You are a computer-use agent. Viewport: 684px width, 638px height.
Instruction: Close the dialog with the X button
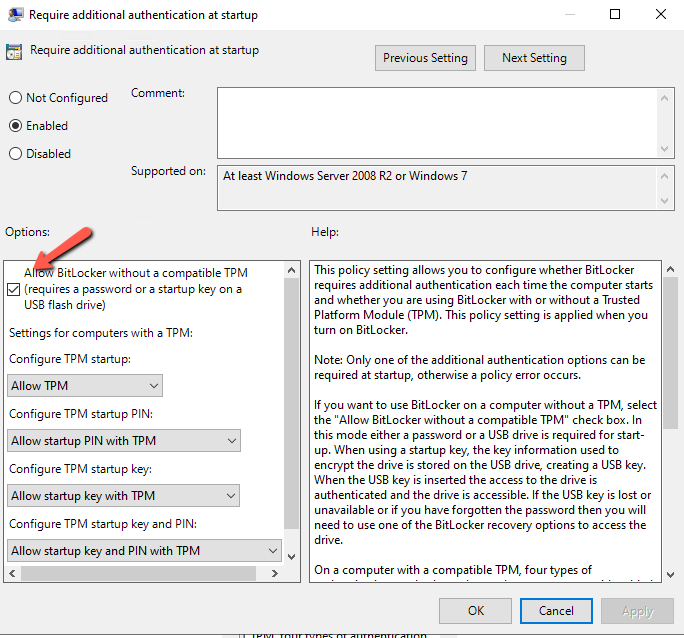(x=660, y=14)
